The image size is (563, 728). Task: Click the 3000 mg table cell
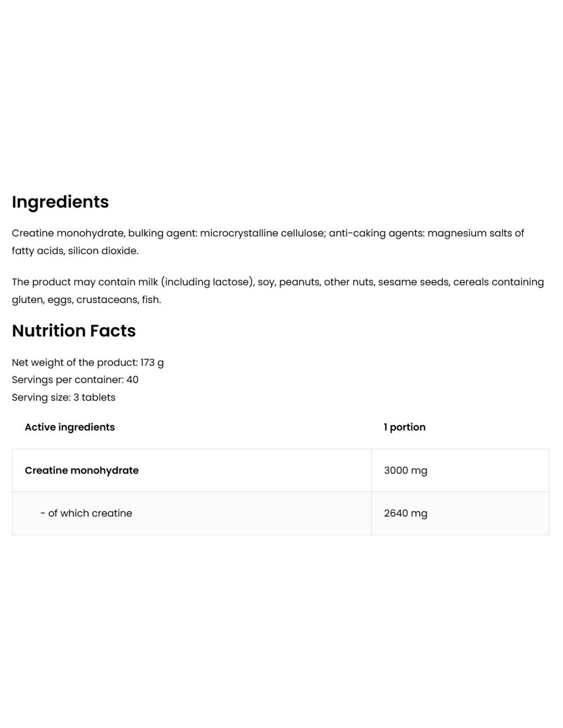point(405,470)
